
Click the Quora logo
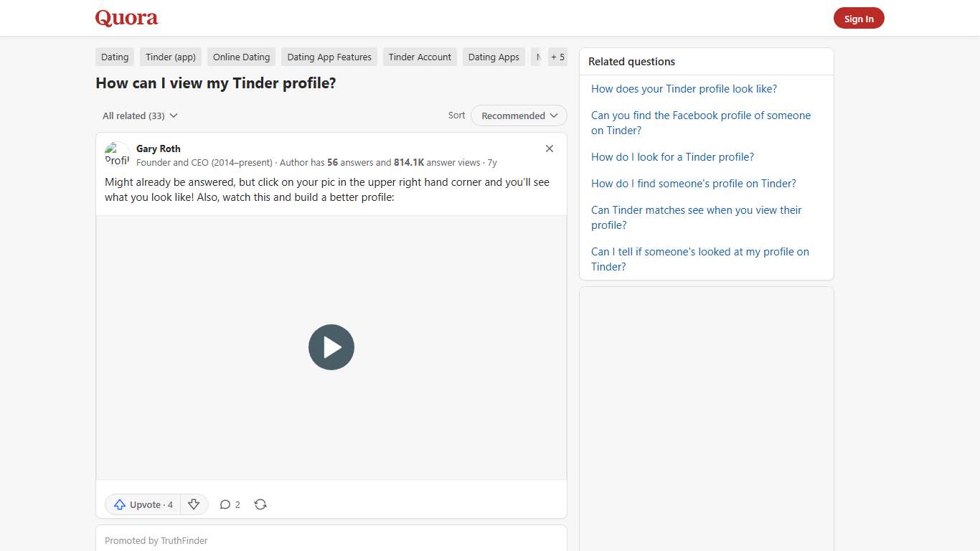point(126,18)
